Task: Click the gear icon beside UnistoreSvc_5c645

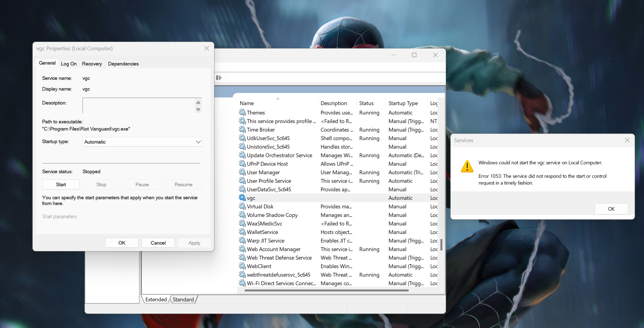Action: point(242,147)
